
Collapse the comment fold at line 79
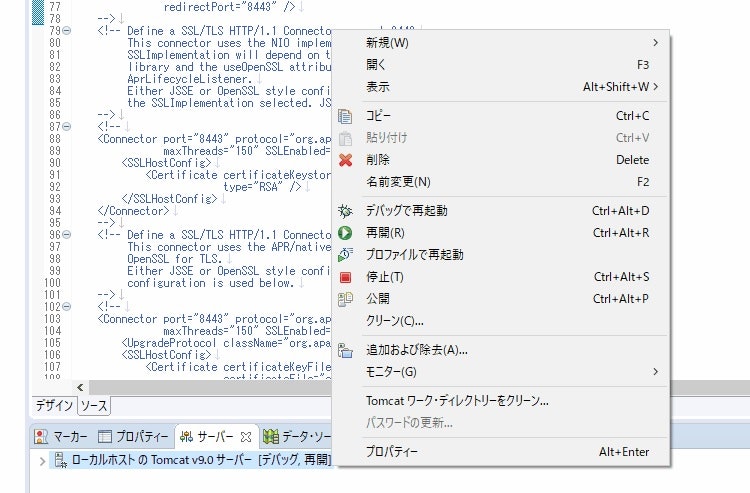point(67,31)
